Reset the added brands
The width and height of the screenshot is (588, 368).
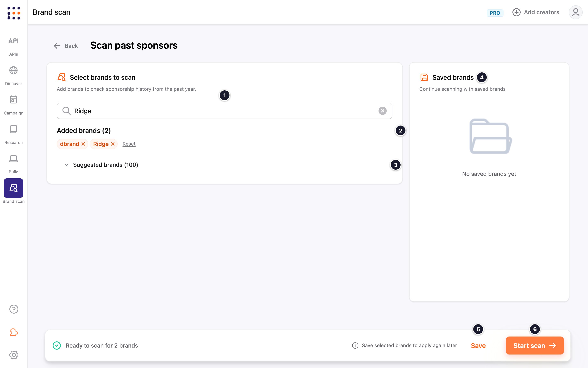[x=129, y=144]
